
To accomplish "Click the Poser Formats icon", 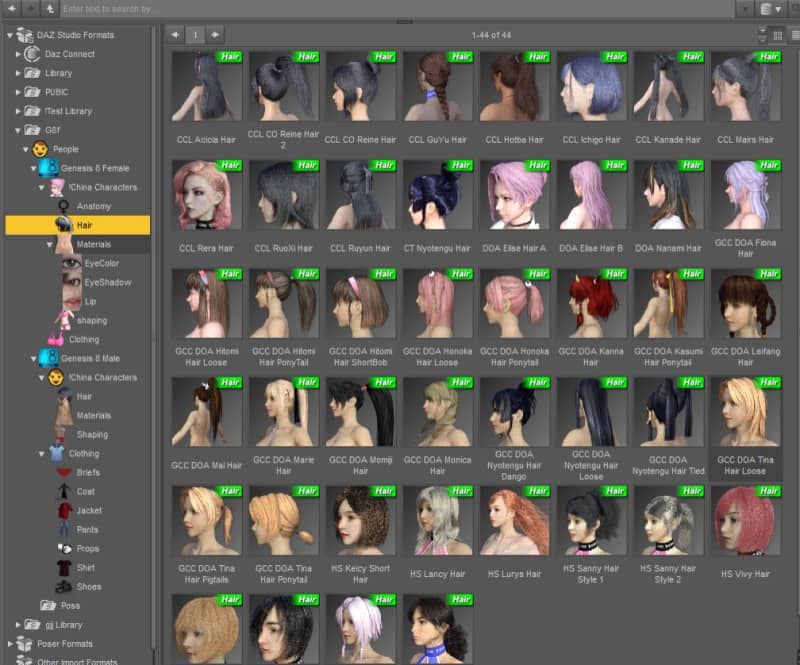I will [x=24, y=644].
